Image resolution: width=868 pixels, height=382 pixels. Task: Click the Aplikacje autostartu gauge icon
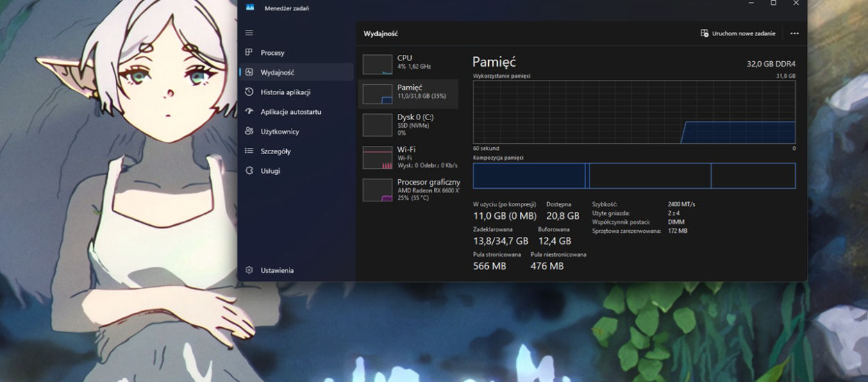pyautogui.click(x=249, y=111)
